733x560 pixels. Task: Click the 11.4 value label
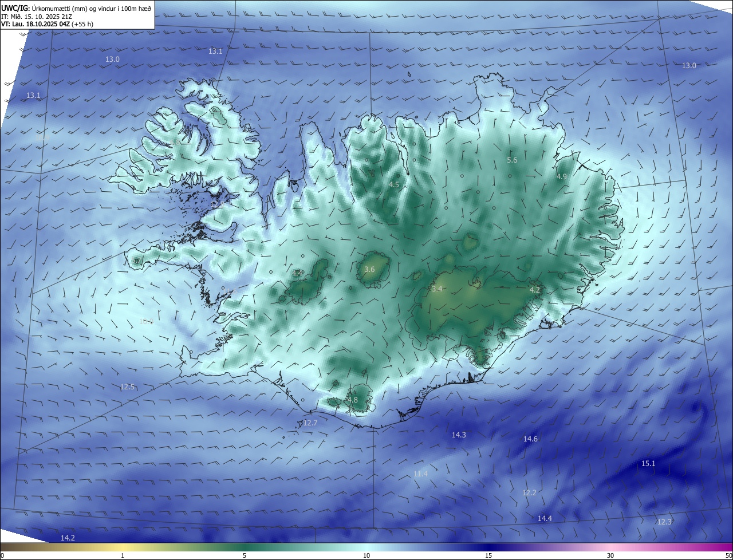420,474
